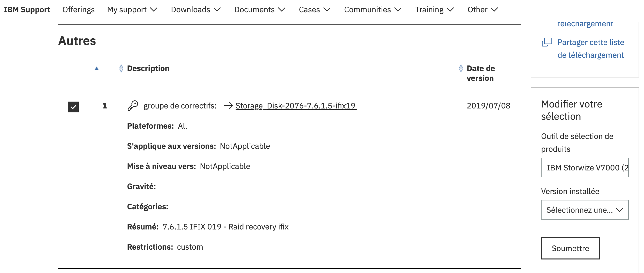Open the Communities menu
This screenshot has width=644, height=273.
coord(372,10)
